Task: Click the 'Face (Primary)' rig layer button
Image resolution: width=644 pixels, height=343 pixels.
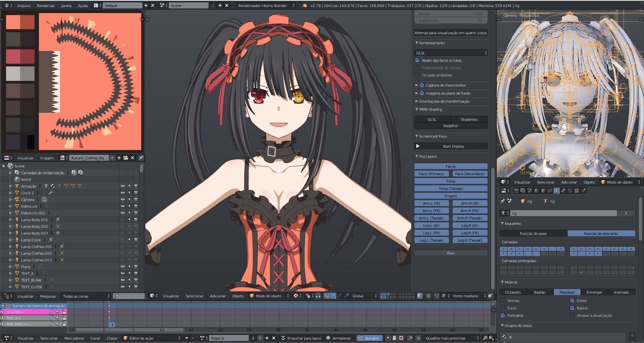Action: (x=431, y=174)
